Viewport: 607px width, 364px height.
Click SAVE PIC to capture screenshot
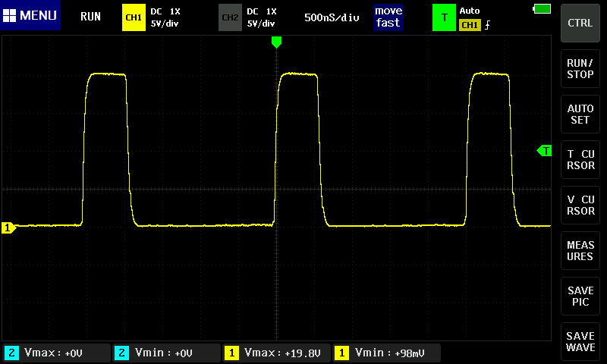(580, 296)
